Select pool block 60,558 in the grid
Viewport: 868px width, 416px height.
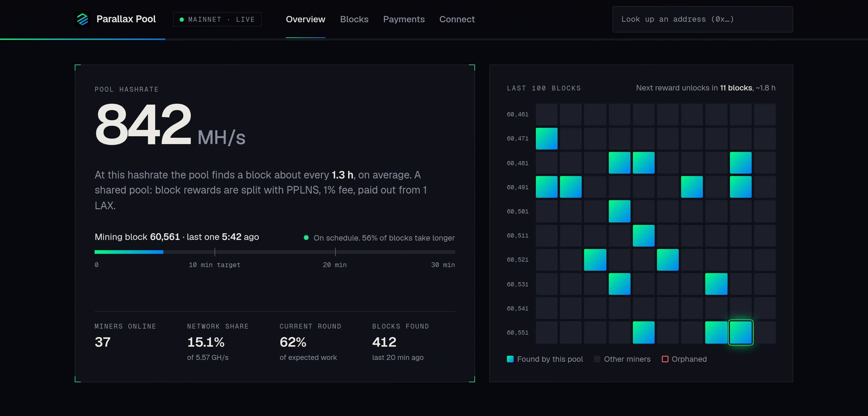716,332
